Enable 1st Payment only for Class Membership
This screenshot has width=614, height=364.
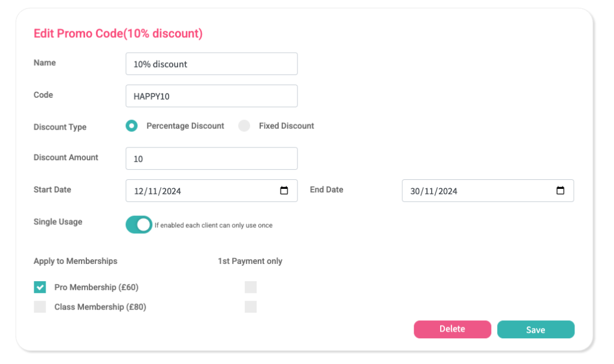(x=251, y=307)
